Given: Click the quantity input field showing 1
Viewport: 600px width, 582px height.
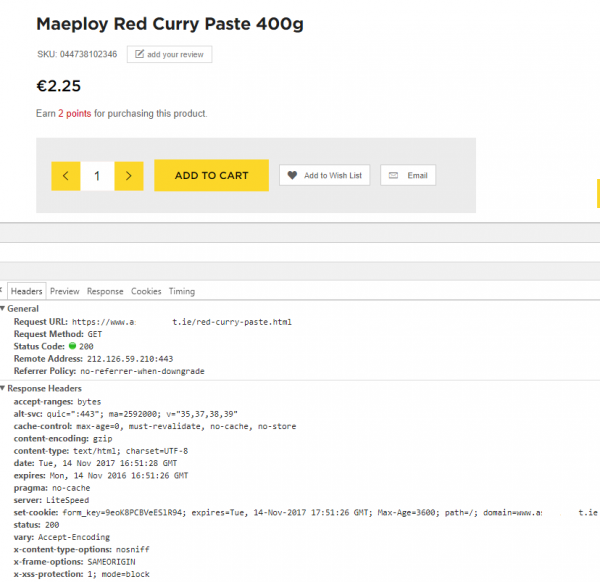Looking at the screenshot, I should 98,176.
